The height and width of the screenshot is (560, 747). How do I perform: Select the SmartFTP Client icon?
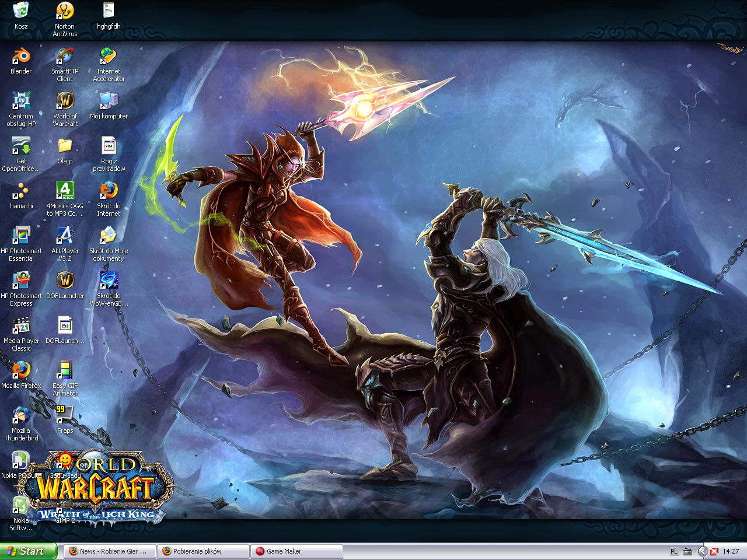pos(65,57)
